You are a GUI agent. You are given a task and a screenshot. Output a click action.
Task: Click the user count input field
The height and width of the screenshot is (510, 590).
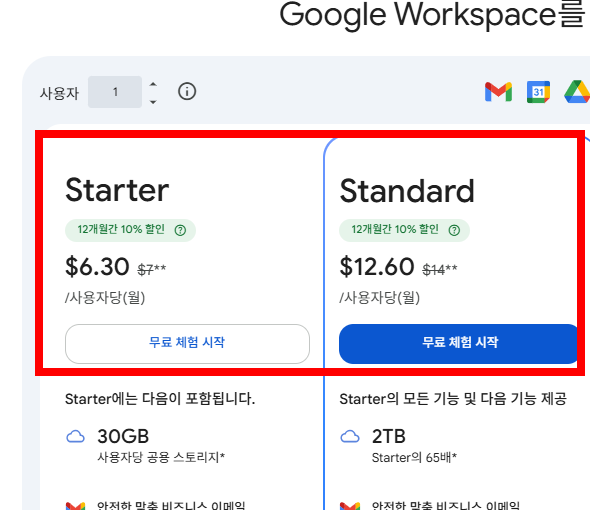click(x=115, y=92)
